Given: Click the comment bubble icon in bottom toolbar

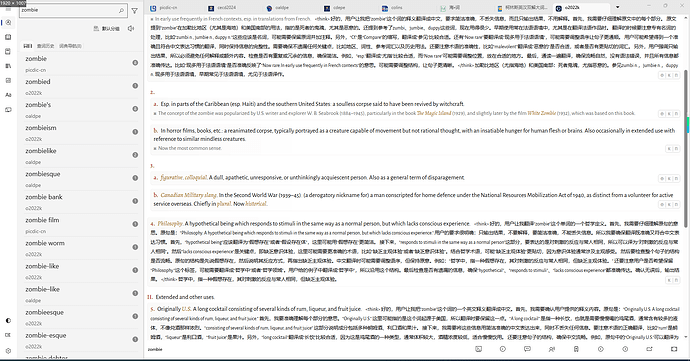Looking at the screenshot, I should click(x=527, y=349).
